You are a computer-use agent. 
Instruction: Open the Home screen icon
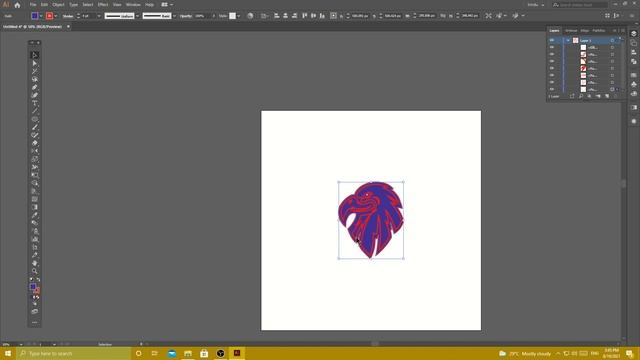pyautogui.click(x=17, y=5)
